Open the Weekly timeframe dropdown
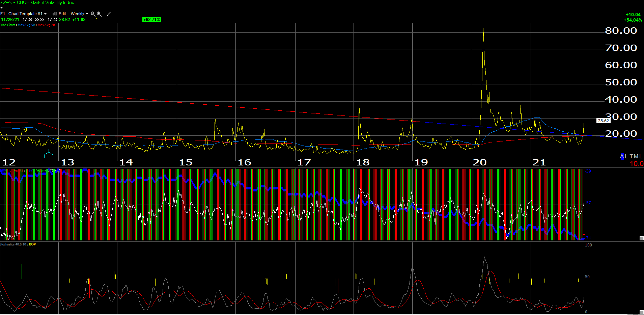This screenshot has width=644, height=315. (x=79, y=14)
